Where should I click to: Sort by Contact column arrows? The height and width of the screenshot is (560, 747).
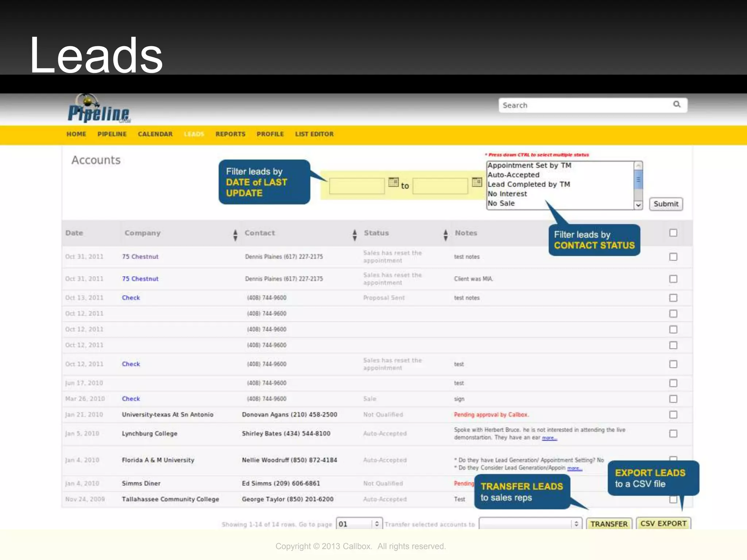tap(355, 235)
